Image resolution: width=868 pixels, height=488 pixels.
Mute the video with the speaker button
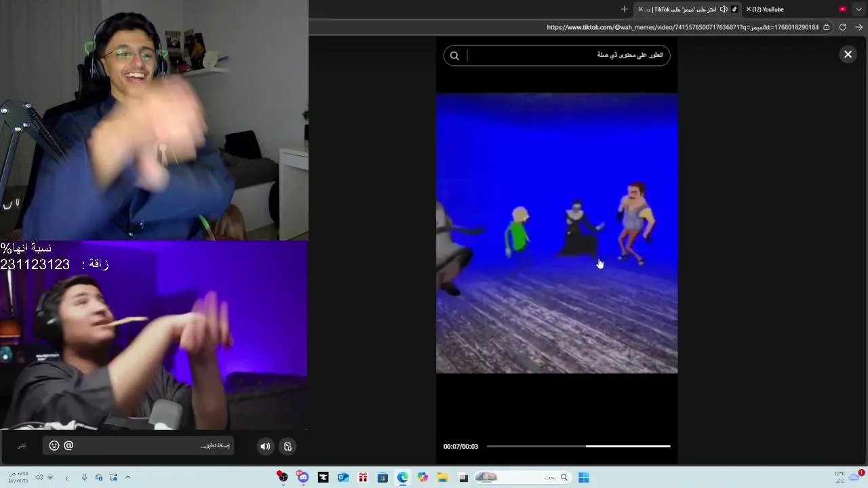(x=265, y=446)
